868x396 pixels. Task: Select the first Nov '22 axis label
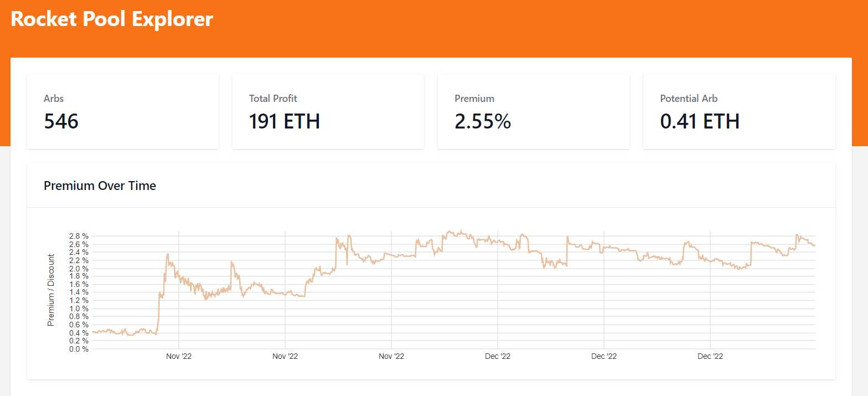coord(178,356)
